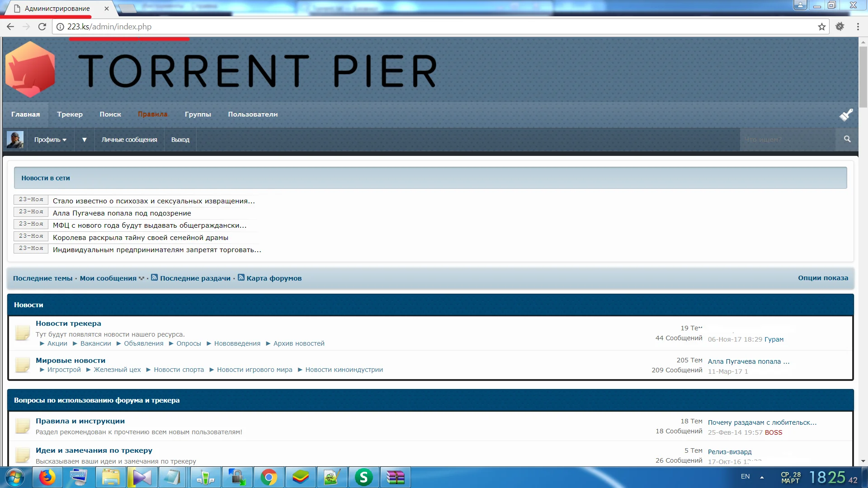Screen dimensions: 868x488
Task: Click the folder icon for Мировые новости
Action: click(22, 365)
